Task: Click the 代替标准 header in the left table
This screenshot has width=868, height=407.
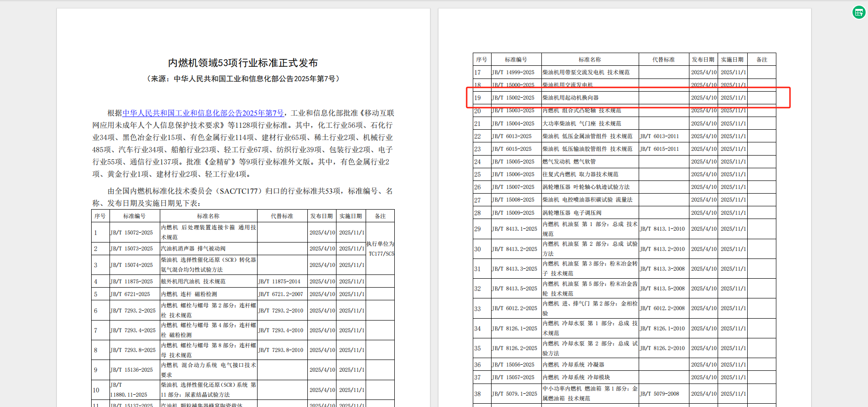Action: tap(282, 216)
